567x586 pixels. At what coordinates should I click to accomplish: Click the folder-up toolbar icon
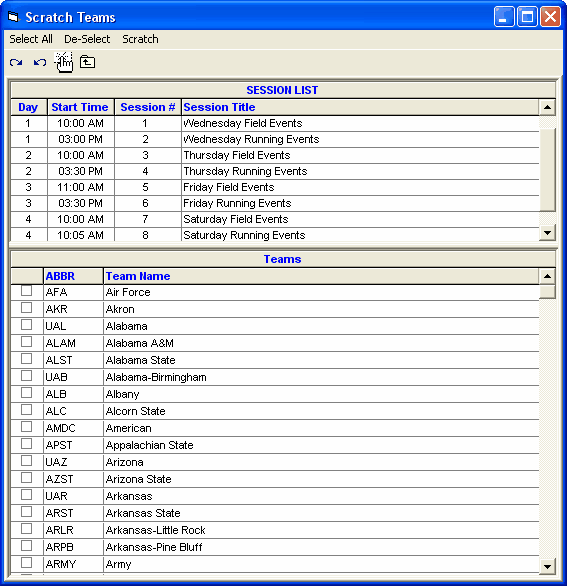point(87,62)
